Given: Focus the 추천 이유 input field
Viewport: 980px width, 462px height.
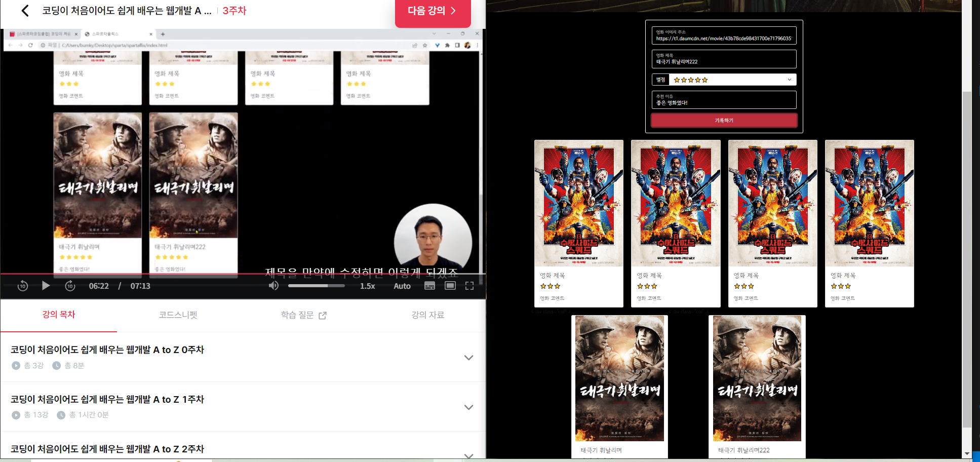Looking at the screenshot, I should point(724,100).
